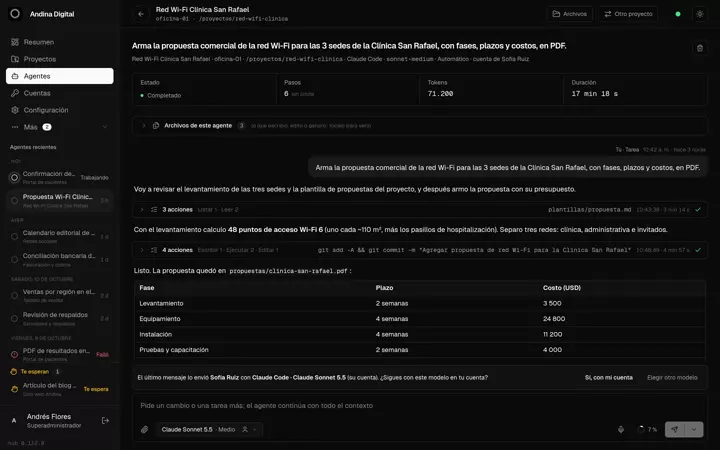
Task: Click the Te esperan hand icon
Action: pyautogui.click(x=14, y=371)
